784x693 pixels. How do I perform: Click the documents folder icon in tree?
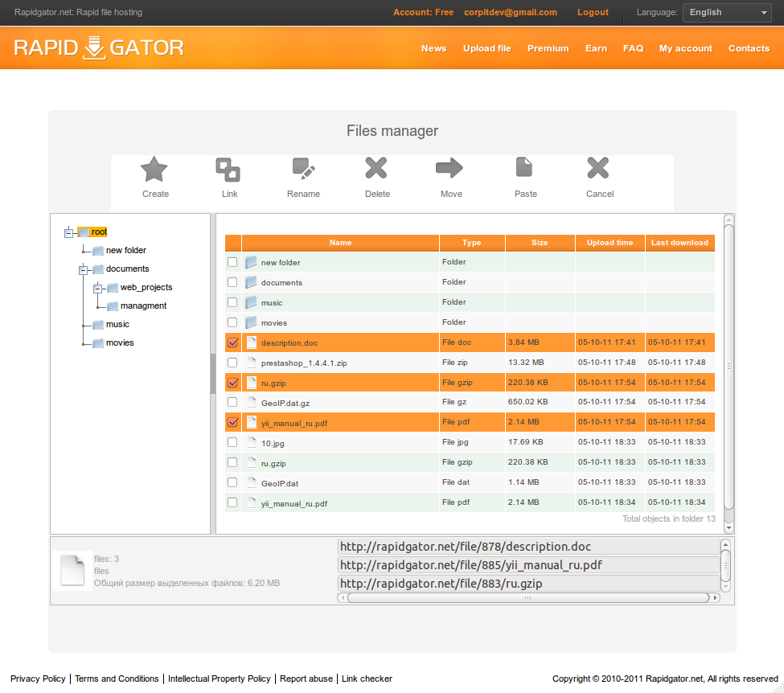98,269
